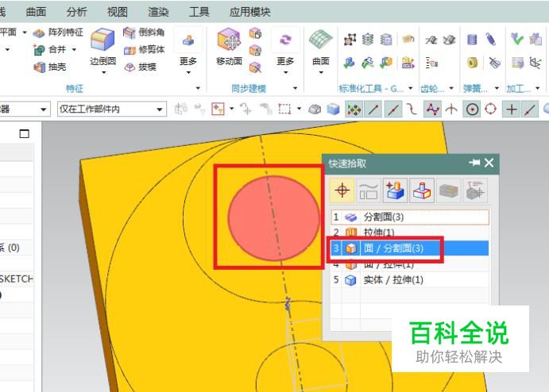The height and width of the screenshot is (392, 549).
Task: Select the 实体 / 拉伸(1) row
Action: click(410, 280)
